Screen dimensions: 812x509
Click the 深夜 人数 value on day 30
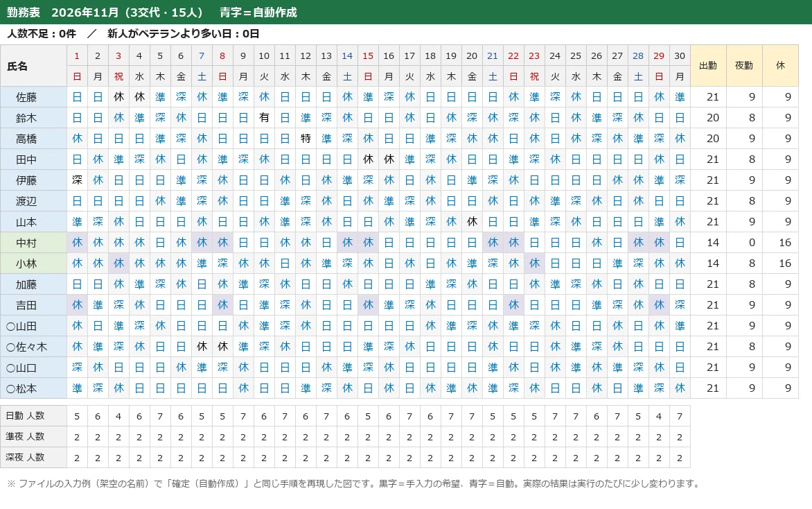[680, 458]
